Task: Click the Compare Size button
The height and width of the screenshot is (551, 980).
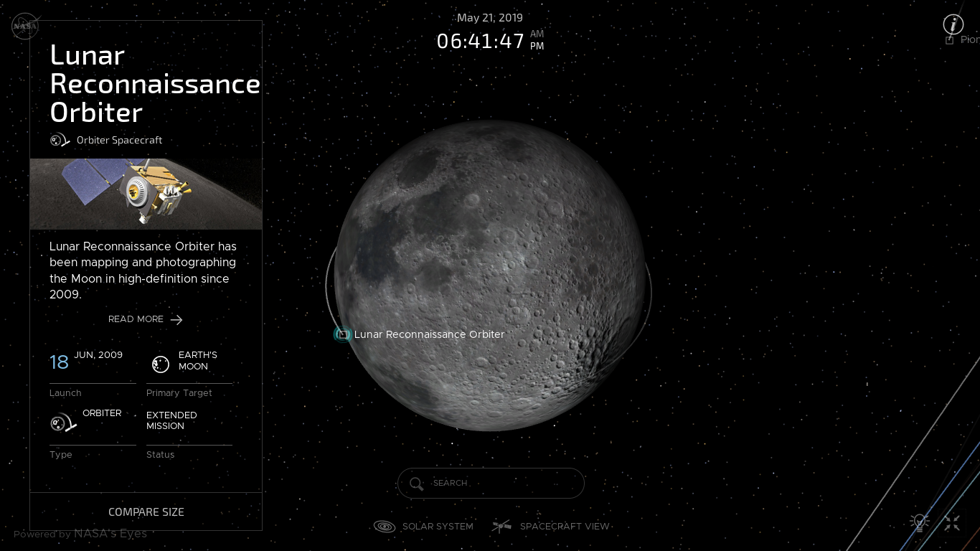Action: 146,512
